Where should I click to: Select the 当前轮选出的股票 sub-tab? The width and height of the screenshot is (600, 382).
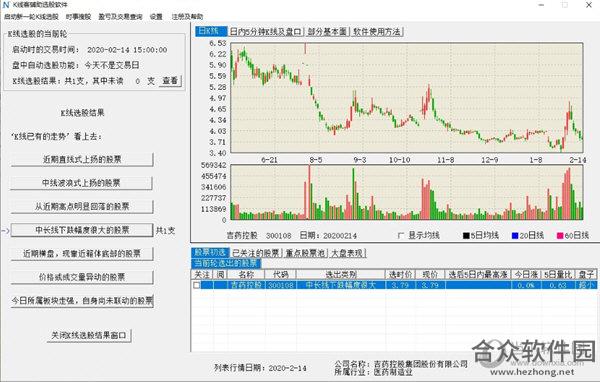226,263
